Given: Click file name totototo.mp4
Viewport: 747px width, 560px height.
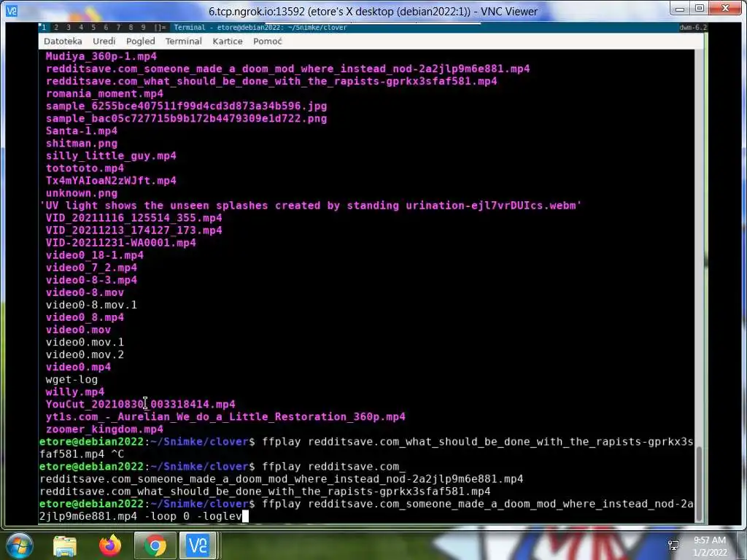Looking at the screenshot, I should point(85,168).
